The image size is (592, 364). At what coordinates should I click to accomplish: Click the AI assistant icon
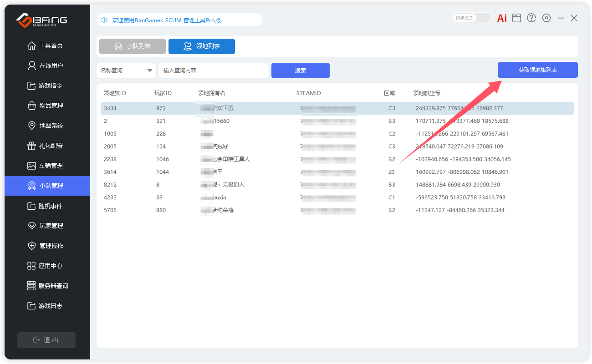click(502, 18)
